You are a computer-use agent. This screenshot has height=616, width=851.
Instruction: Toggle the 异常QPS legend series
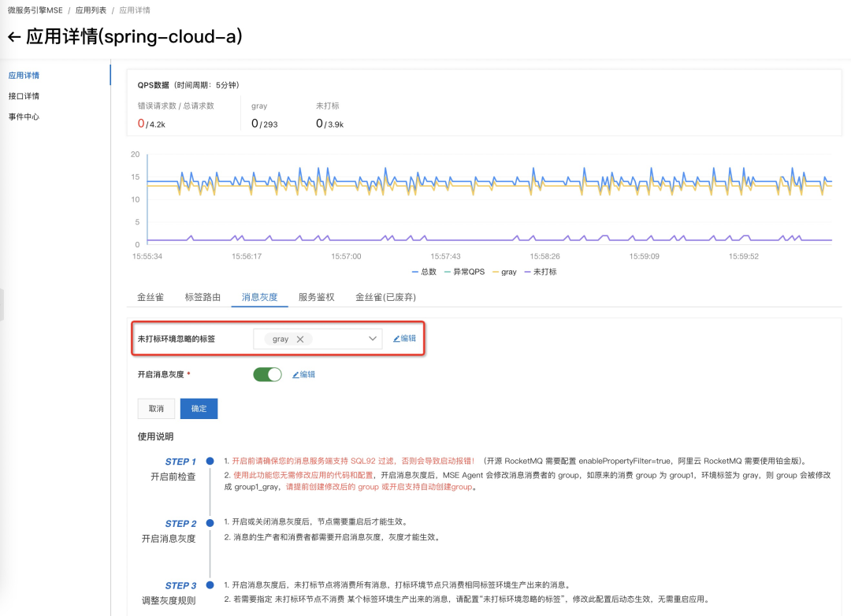(x=465, y=272)
